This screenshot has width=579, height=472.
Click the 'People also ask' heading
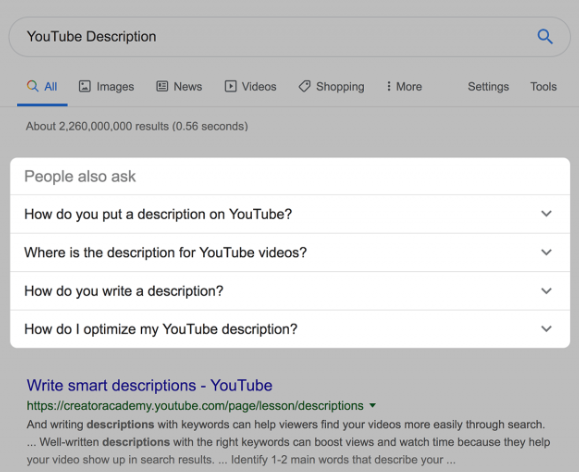pyautogui.click(x=80, y=177)
